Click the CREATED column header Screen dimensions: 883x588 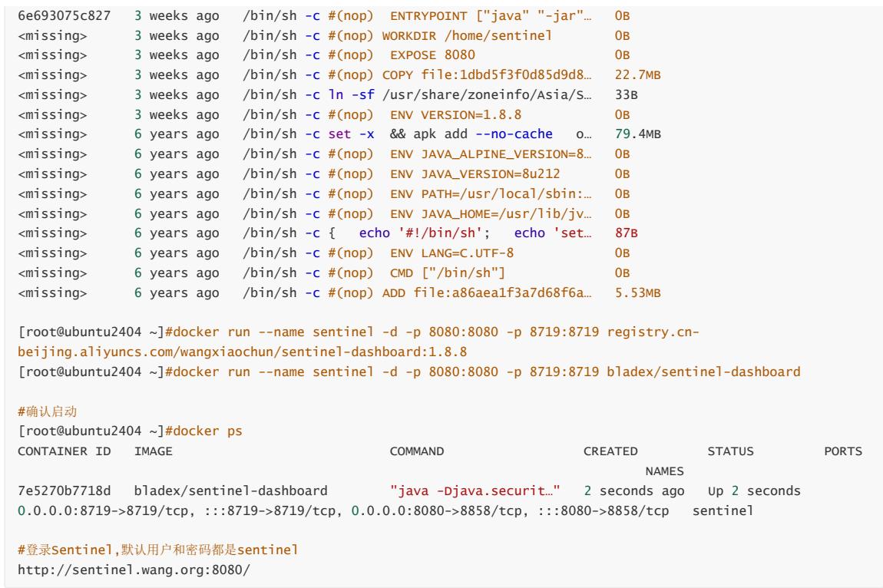click(610, 451)
